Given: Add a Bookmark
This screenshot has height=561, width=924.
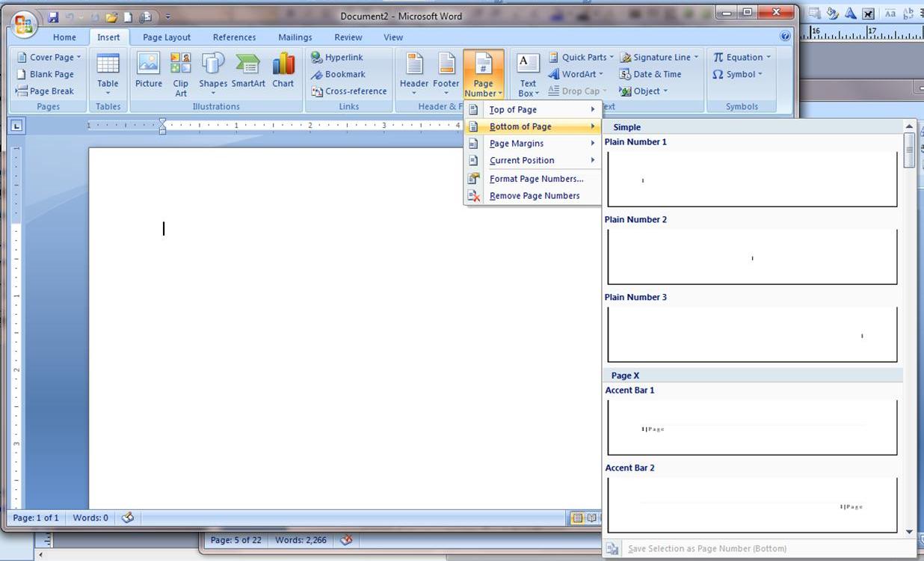Looking at the screenshot, I should pyautogui.click(x=338, y=74).
